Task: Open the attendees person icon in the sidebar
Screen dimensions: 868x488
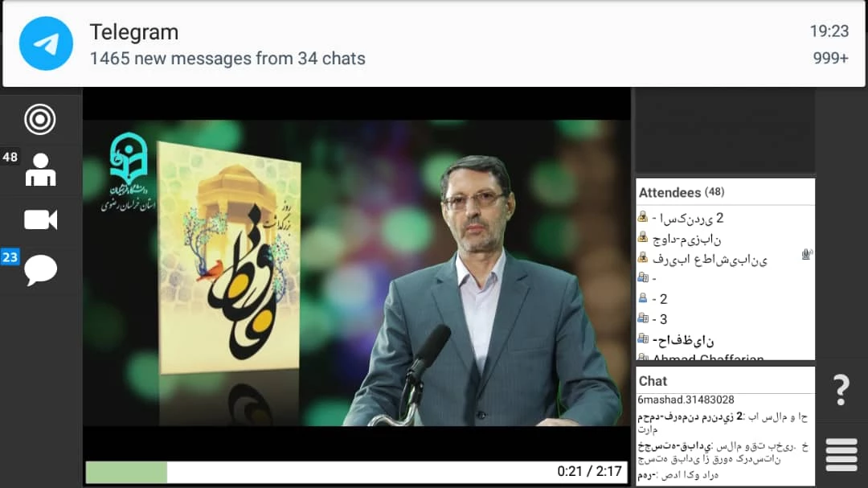Action: (x=40, y=170)
